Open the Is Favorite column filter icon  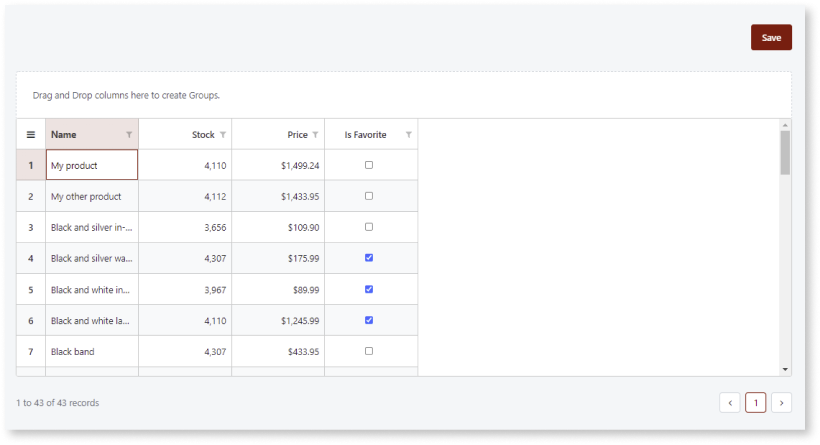pos(408,134)
